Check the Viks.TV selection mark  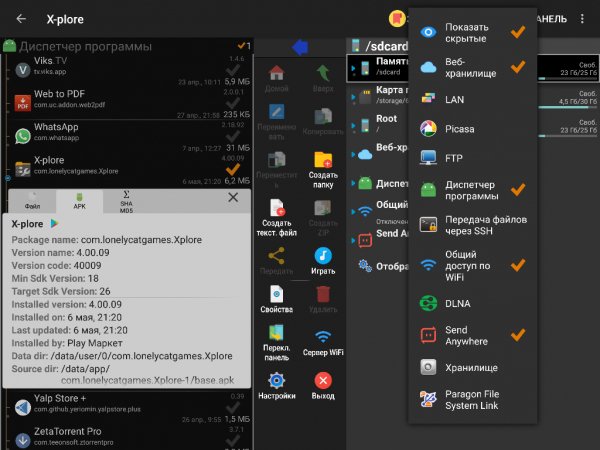coord(232,70)
